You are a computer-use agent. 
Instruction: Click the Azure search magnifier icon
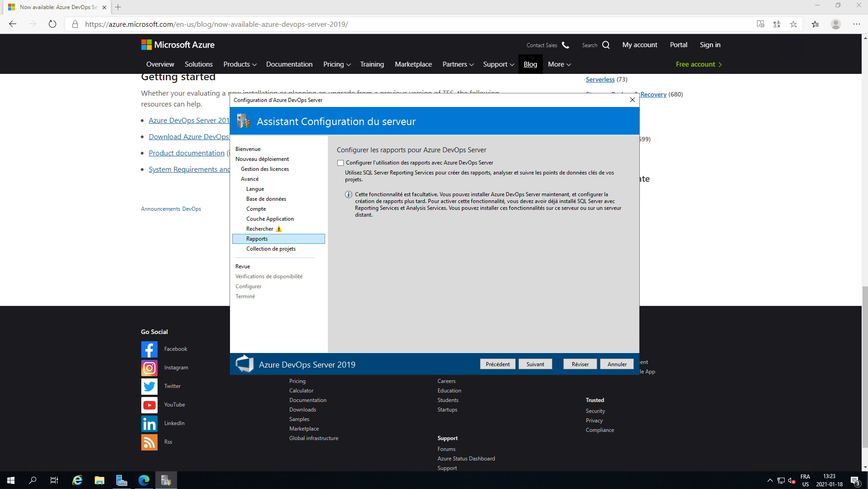tap(606, 45)
